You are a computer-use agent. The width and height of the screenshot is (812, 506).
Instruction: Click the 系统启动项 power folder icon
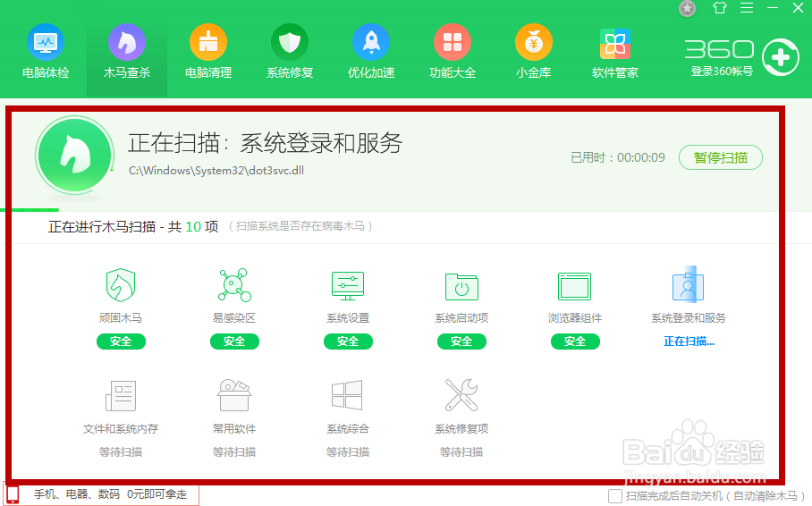point(461,286)
